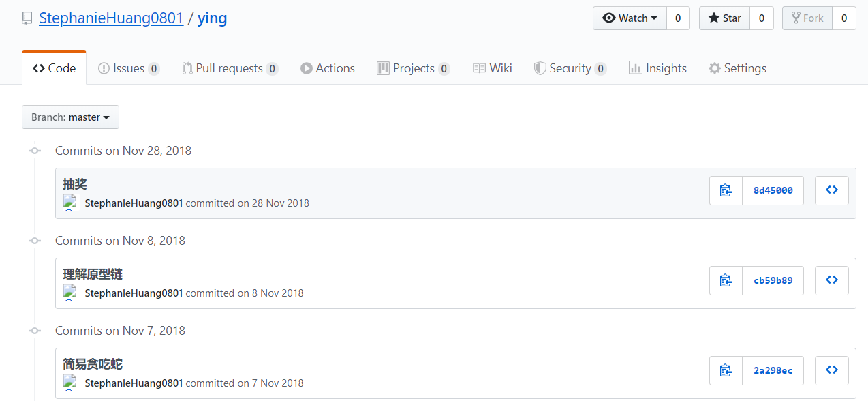Copy full SHA for commit cb59b89
Viewport: 868px width, 401px height.
click(x=726, y=280)
